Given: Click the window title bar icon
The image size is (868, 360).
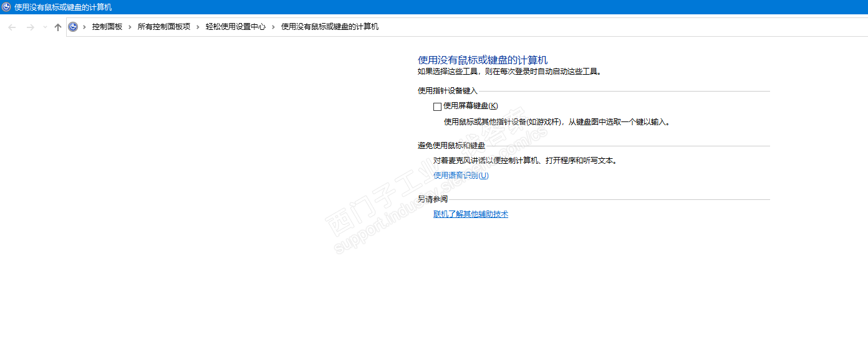Looking at the screenshot, I should (x=6, y=7).
